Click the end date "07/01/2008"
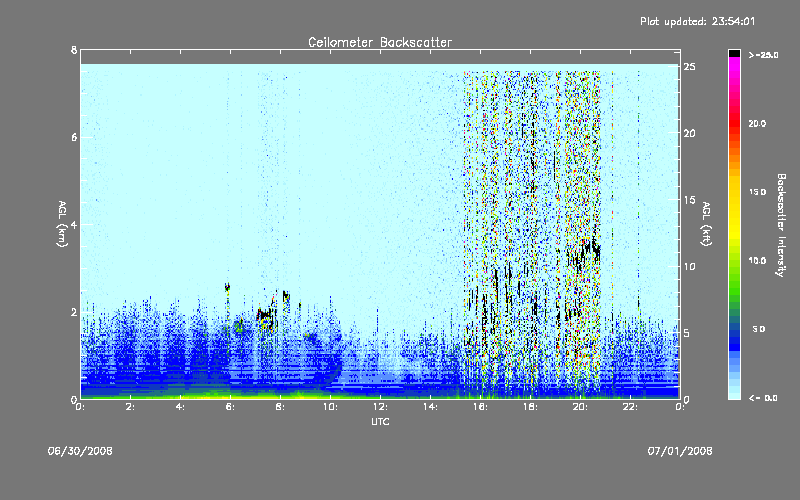The width and height of the screenshot is (800, 500). [680, 451]
